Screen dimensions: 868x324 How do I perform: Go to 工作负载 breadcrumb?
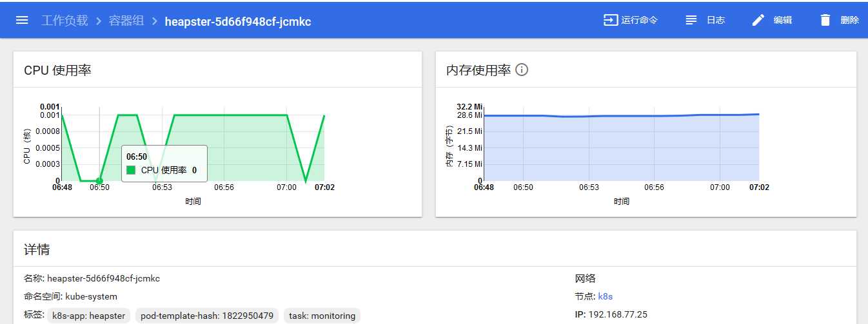click(64, 21)
